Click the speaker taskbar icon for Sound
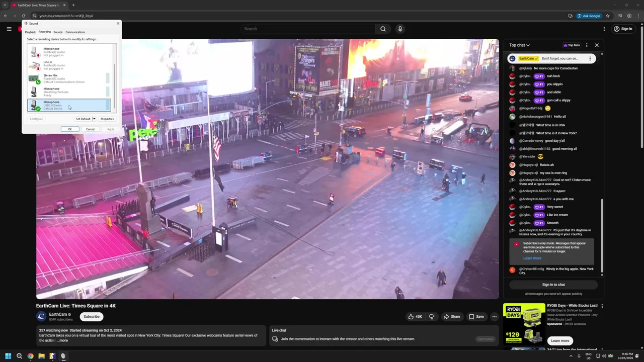This screenshot has width=644, height=362. click(63, 356)
